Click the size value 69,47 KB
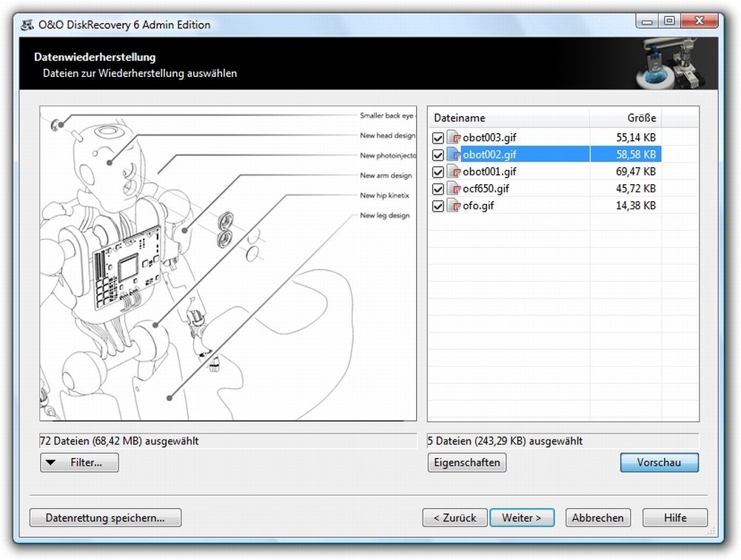 click(636, 172)
